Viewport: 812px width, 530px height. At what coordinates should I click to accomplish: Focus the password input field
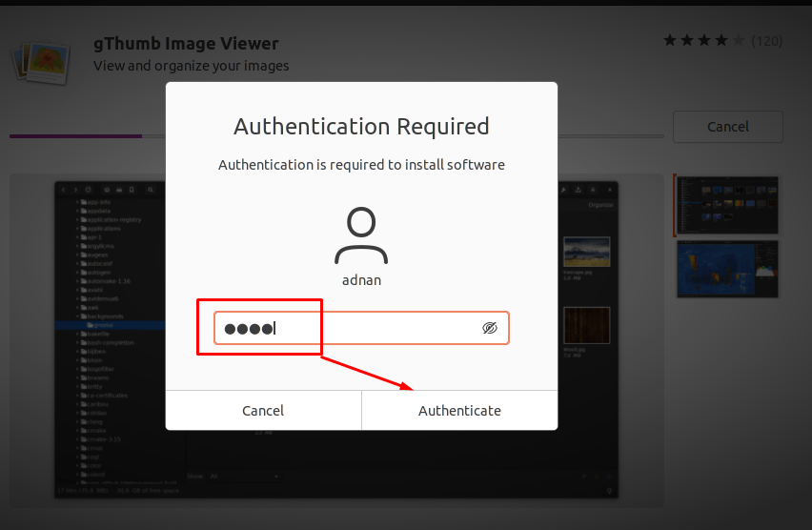coord(361,328)
